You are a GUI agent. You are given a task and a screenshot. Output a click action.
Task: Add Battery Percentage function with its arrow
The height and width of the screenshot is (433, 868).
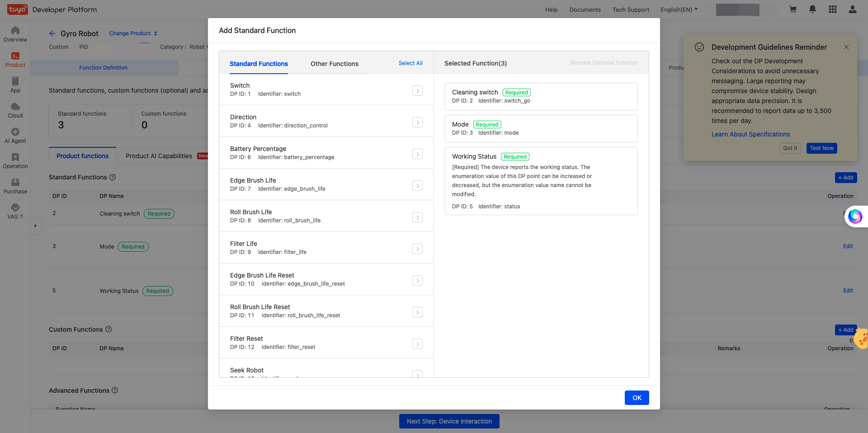(x=418, y=154)
